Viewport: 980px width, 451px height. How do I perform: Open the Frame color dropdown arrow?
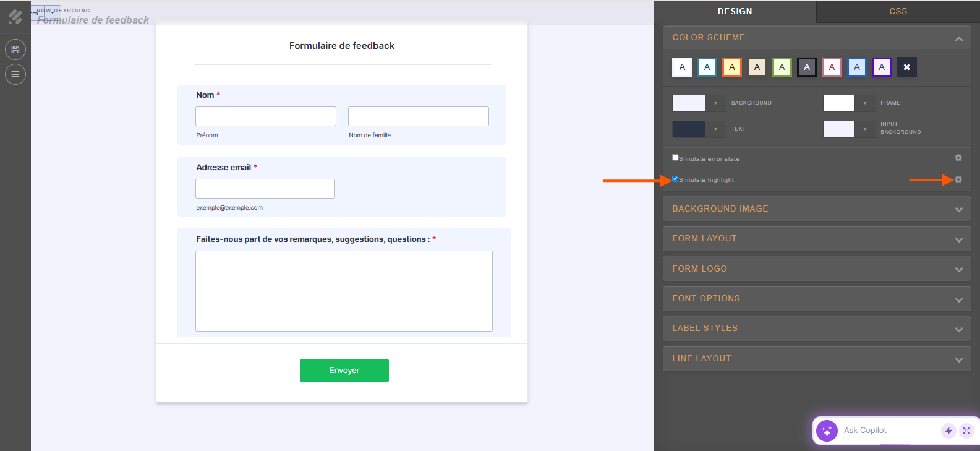865,103
